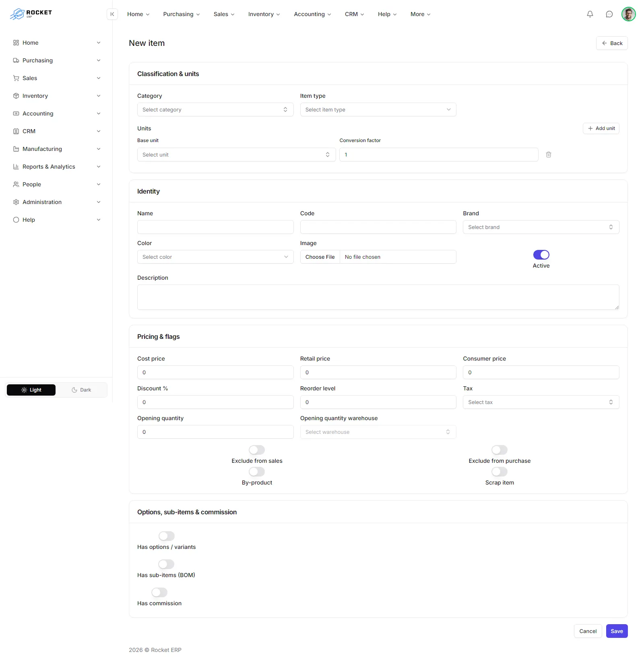Image resolution: width=644 pixels, height=662 pixels.
Task: Click the Home sidebar icon
Action: coord(16,43)
